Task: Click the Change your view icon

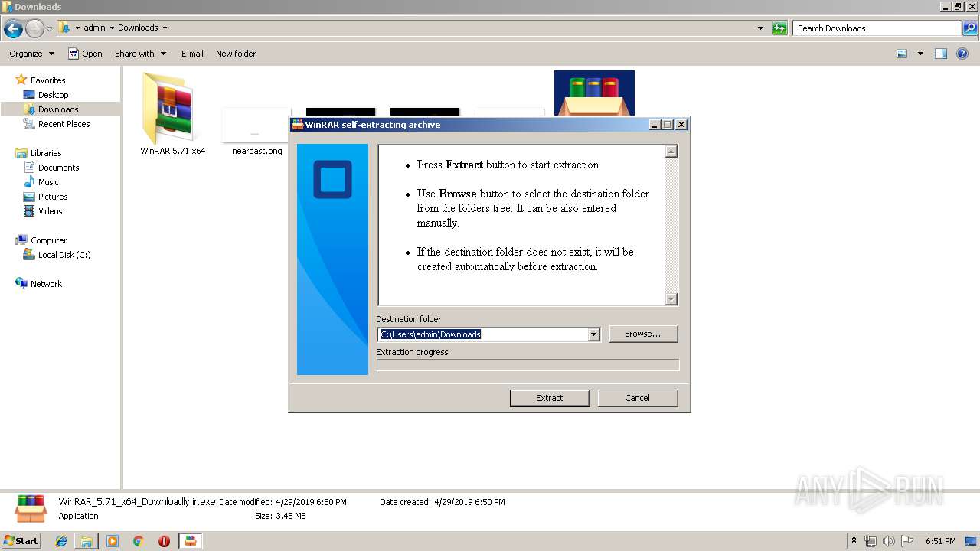Action: pos(902,54)
